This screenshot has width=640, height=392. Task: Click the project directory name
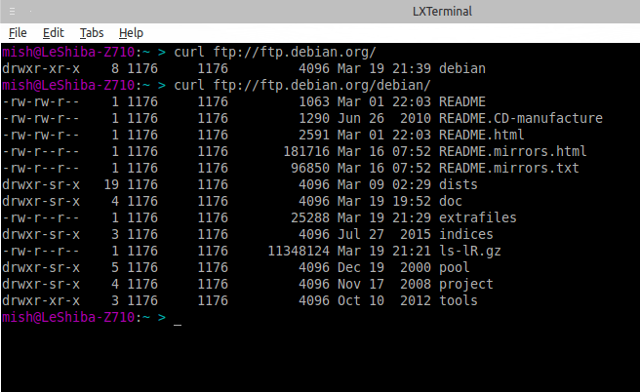point(466,284)
